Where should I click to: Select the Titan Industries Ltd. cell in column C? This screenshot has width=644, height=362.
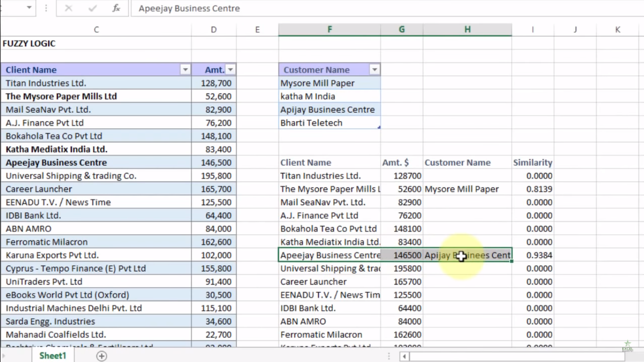click(x=96, y=83)
